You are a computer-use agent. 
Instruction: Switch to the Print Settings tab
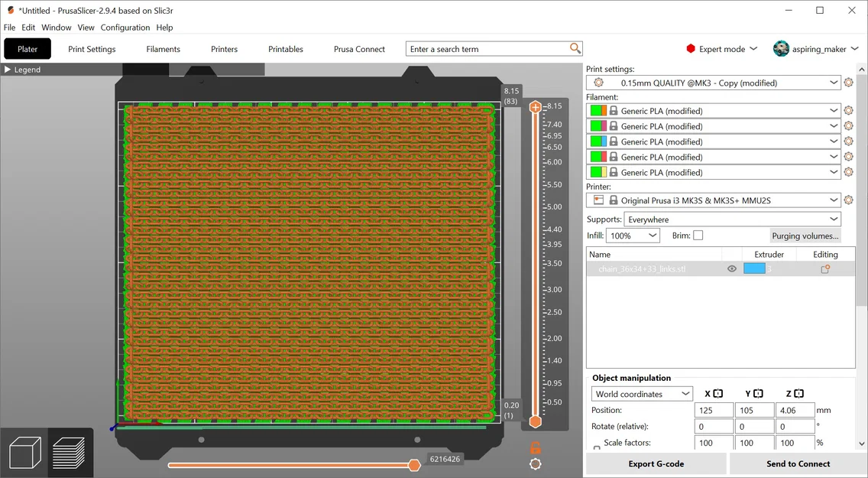point(92,49)
